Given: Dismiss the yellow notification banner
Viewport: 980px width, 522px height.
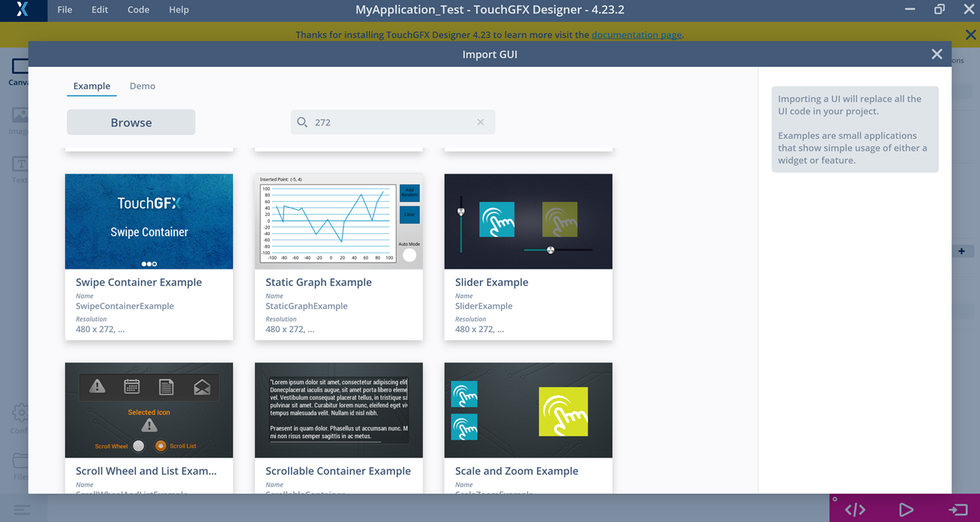Looking at the screenshot, I should pyautogui.click(x=970, y=34).
